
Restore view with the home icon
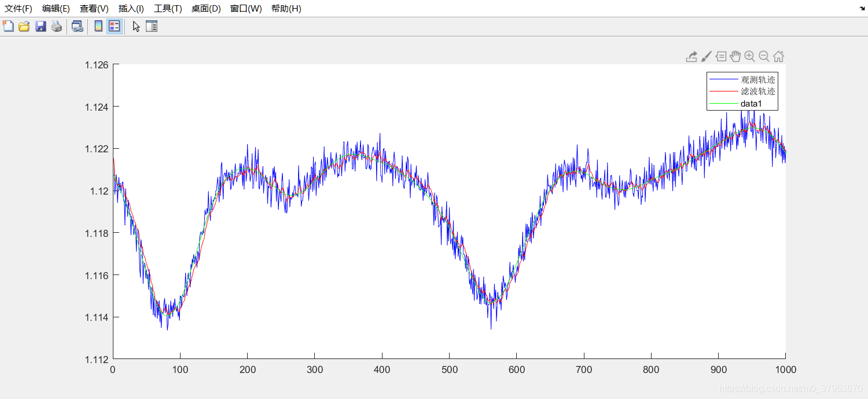tap(778, 56)
